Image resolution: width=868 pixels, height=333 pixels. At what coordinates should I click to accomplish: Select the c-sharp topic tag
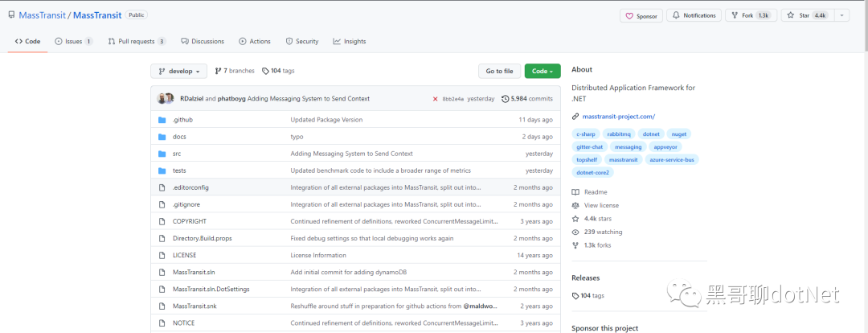pyautogui.click(x=585, y=134)
